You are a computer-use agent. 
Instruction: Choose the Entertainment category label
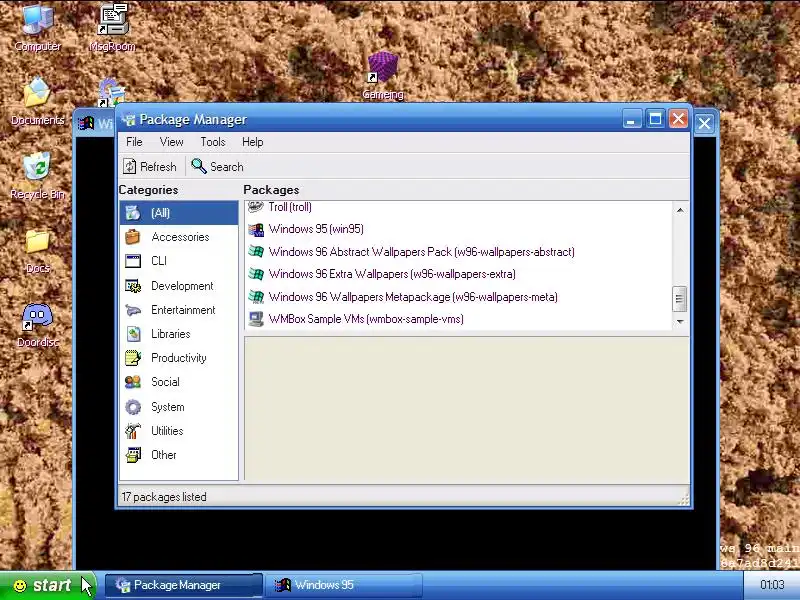click(x=183, y=310)
